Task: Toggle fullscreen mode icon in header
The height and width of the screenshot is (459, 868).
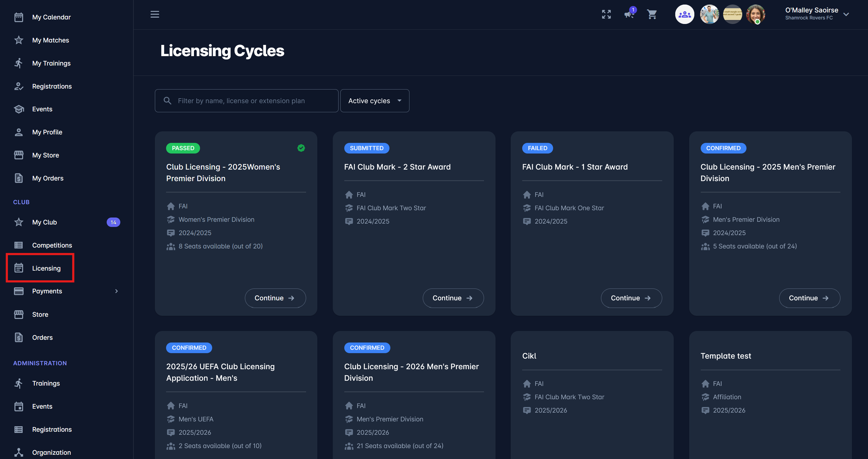Action: (x=606, y=14)
